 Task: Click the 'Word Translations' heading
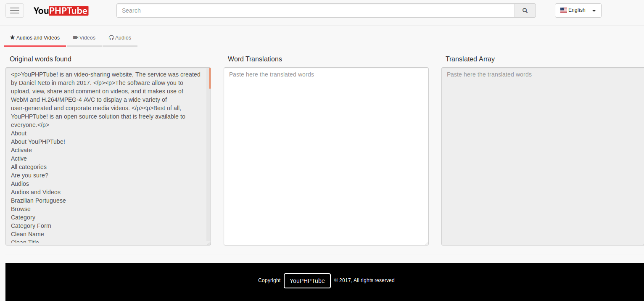[x=255, y=59]
